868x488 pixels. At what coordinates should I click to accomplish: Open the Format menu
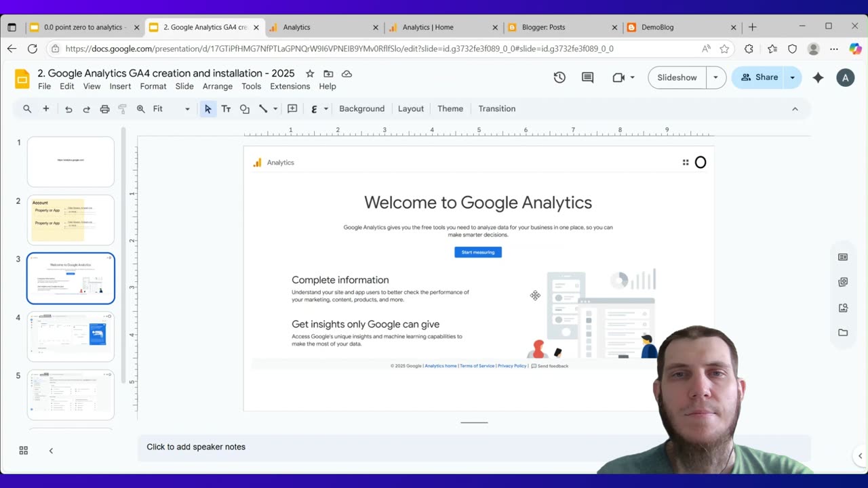[x=153, y=86]
